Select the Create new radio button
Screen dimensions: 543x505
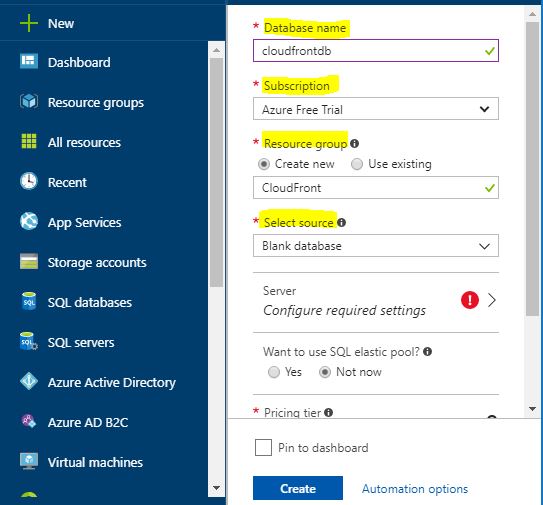(264, 164)
